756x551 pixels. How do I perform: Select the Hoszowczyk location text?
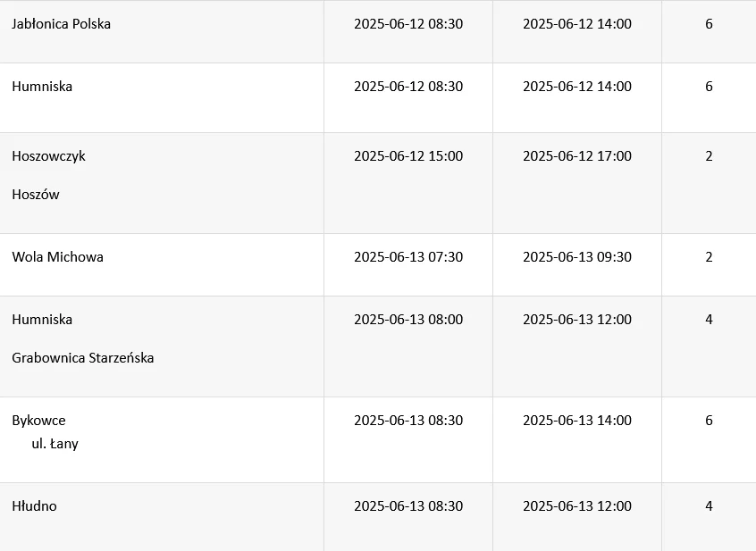(49, 156)
